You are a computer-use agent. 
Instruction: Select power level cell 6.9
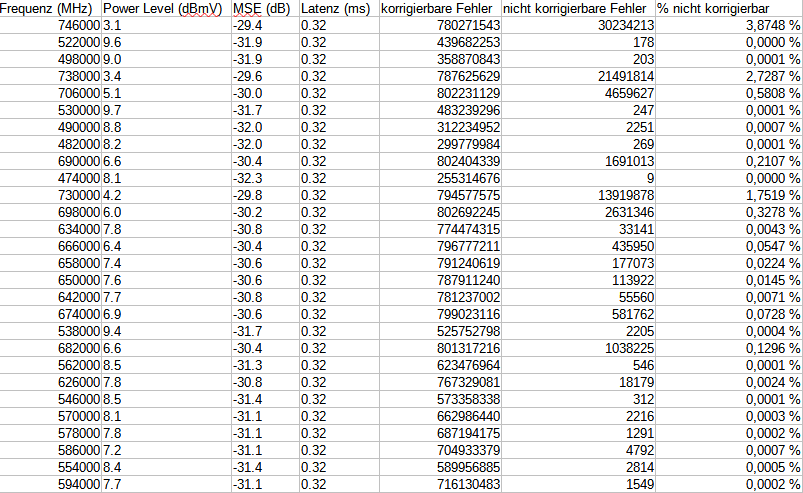[x=166, y=314]
